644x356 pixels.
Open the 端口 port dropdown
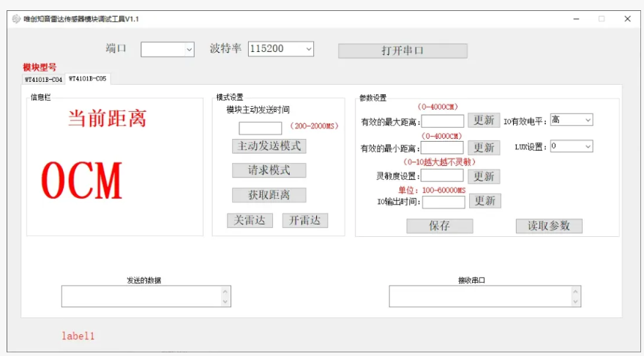click(x=168, y=49)
